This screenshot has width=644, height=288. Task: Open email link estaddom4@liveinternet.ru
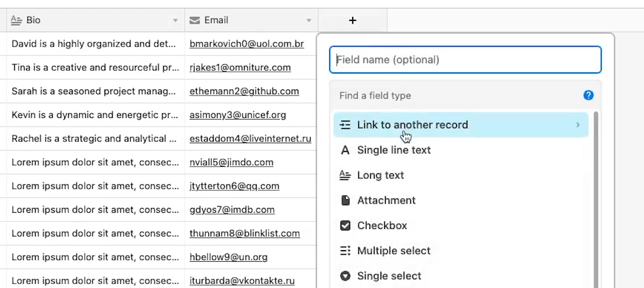(x=250, y=139)
